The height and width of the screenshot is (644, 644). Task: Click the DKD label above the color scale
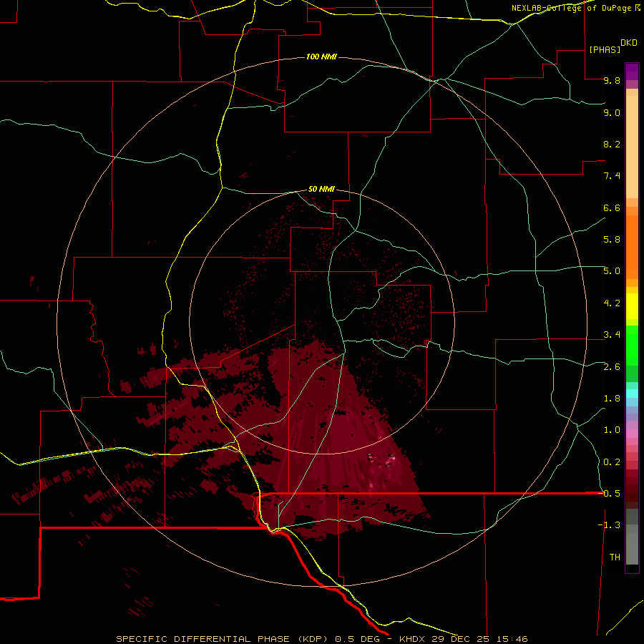tap(629, 43)
